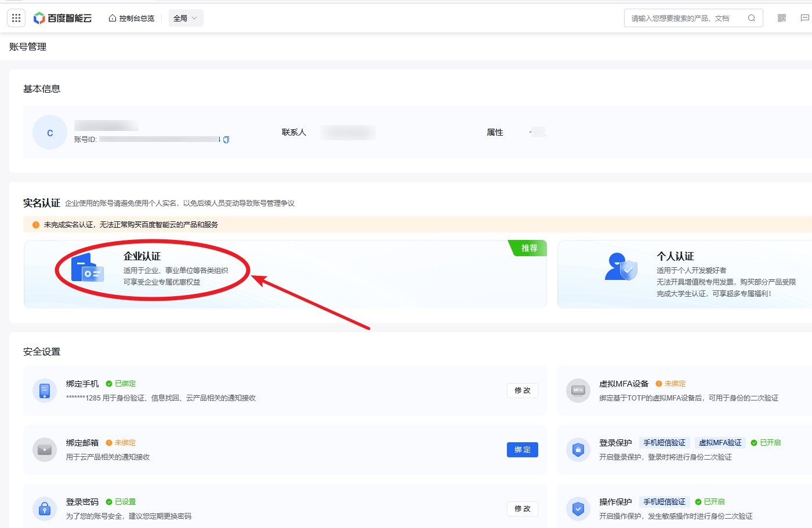Viewport: 812px width, 528px height.
Task: Click the search magnifier icon
Action: coord(751,18)
